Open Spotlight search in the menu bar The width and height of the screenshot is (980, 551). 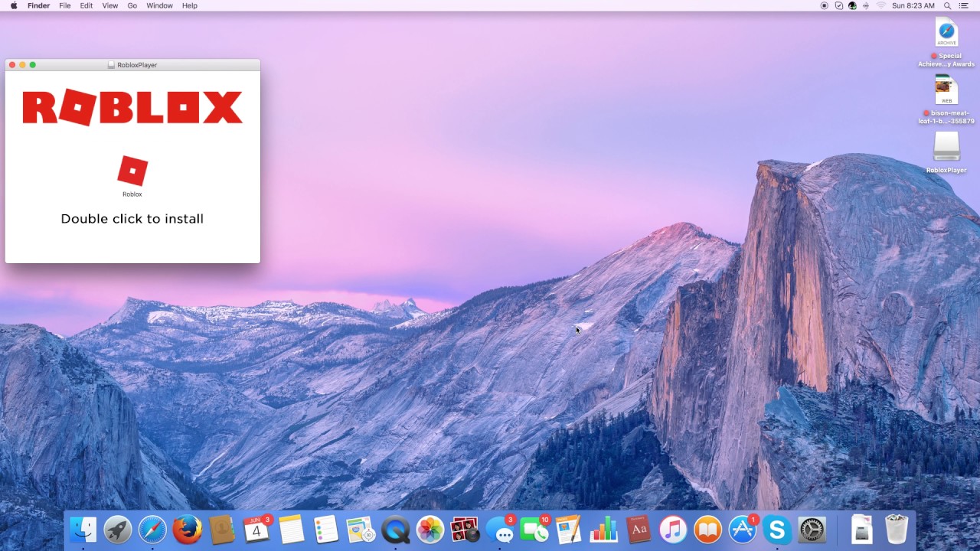point(947,5)
